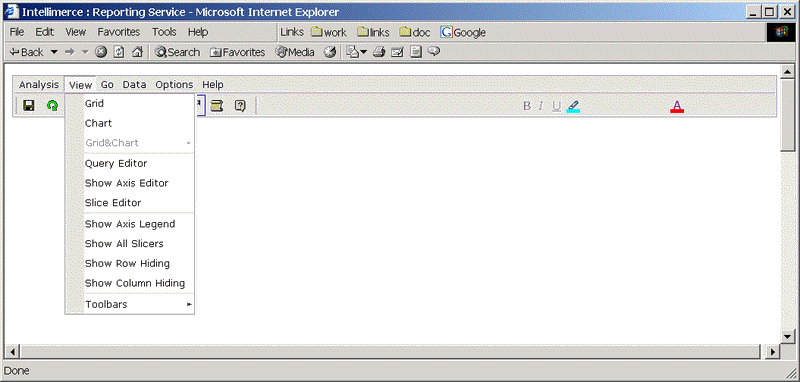
Task: Click the Messenger speech bubble icon
Action: pos(434,52)
